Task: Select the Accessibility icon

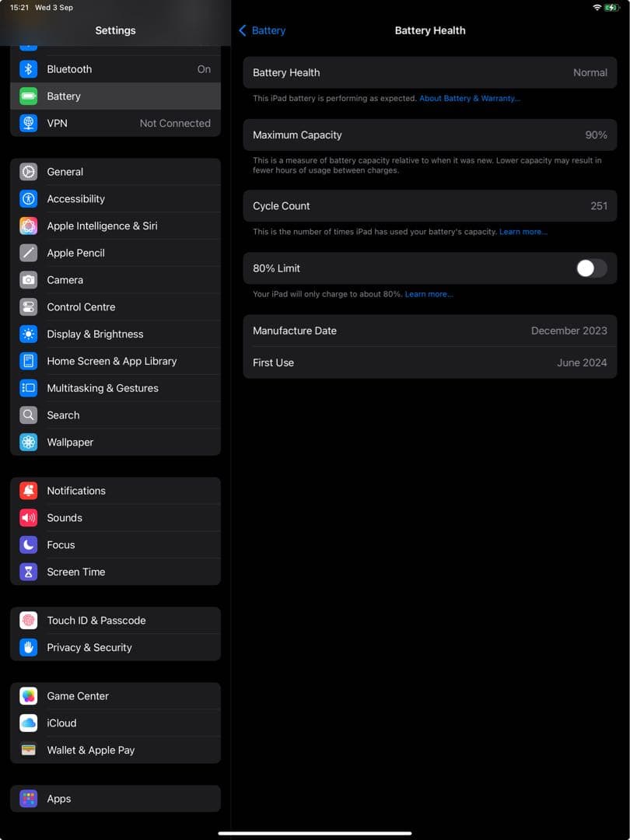Action: [29, 198]
